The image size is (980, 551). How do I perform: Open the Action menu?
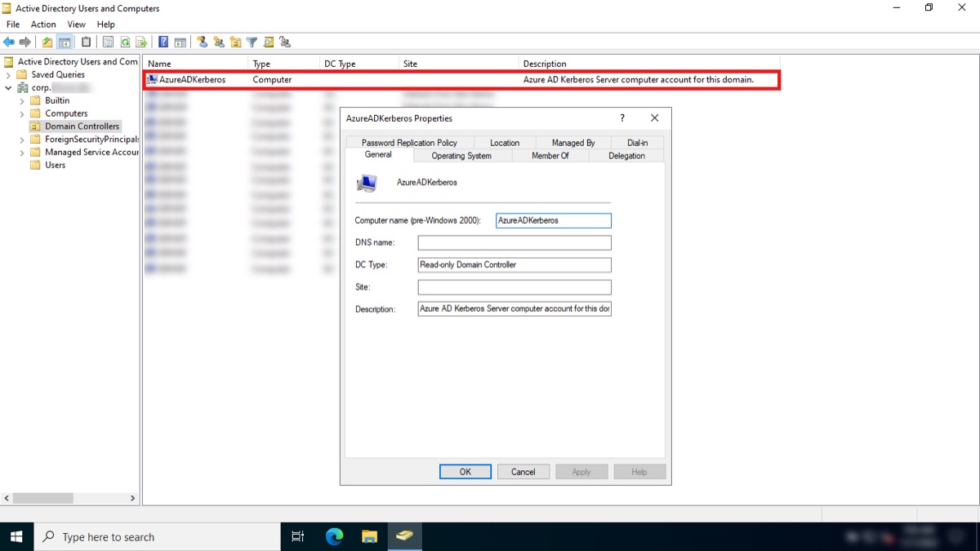43,24
